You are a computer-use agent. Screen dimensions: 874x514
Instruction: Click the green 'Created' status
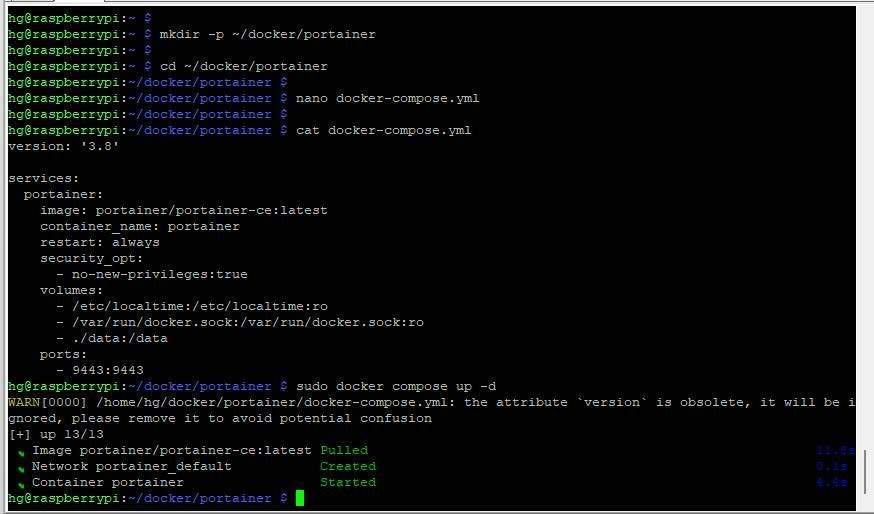[x=348, y=467]
